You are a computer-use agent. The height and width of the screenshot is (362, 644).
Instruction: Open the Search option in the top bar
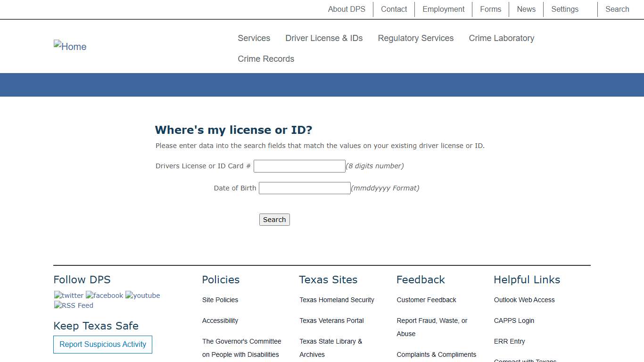pos(617,9)
